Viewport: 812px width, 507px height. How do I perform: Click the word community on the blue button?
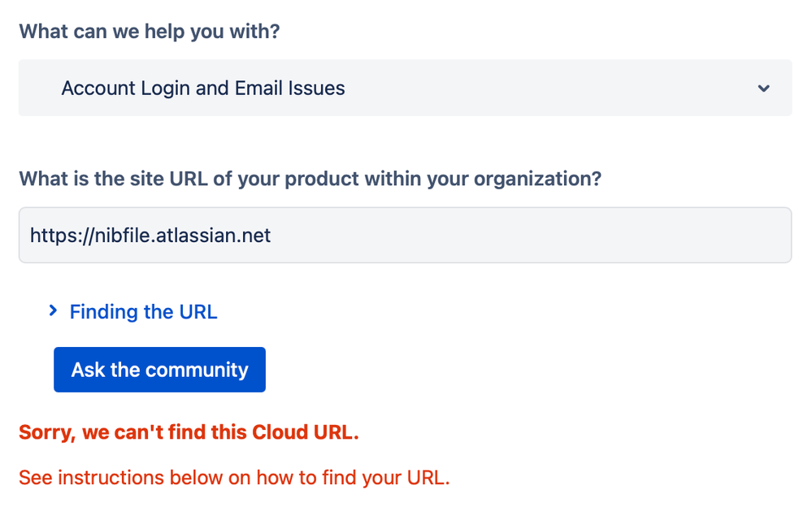coord(196,370)
